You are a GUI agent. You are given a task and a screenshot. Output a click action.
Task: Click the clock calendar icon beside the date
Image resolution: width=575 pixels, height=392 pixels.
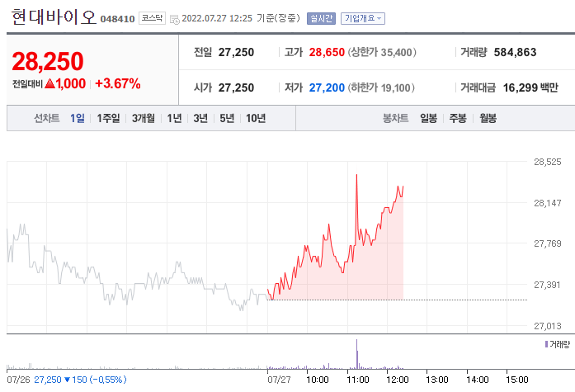pos(175,20)
